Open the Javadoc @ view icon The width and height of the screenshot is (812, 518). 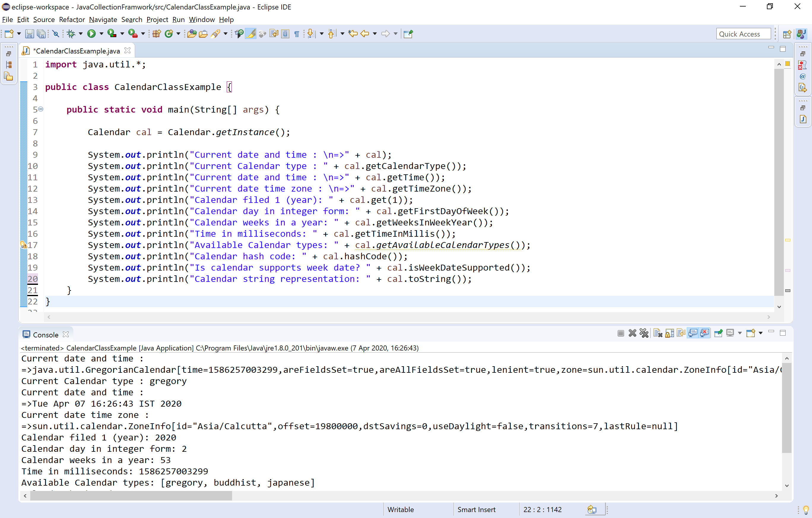pyautogui.click(x=803, y=76)
